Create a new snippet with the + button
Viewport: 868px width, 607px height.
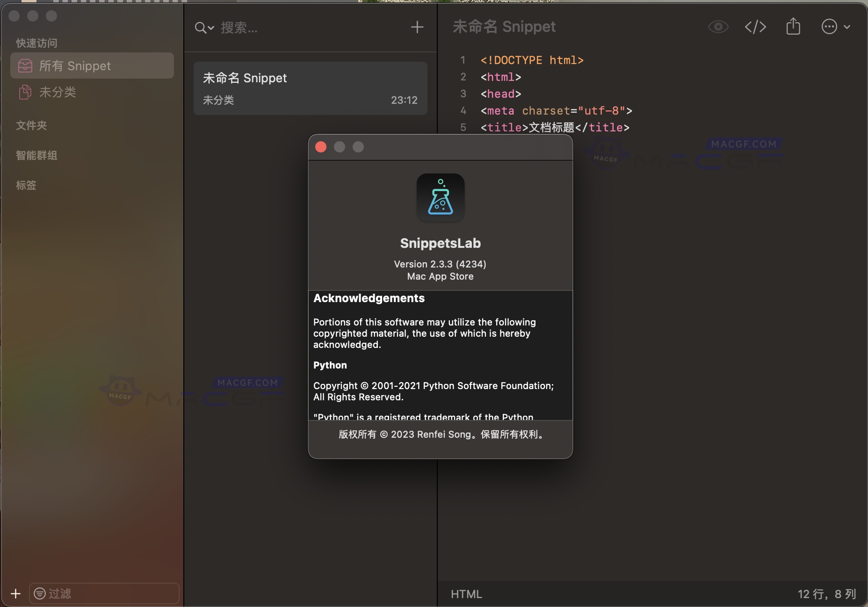417,27
